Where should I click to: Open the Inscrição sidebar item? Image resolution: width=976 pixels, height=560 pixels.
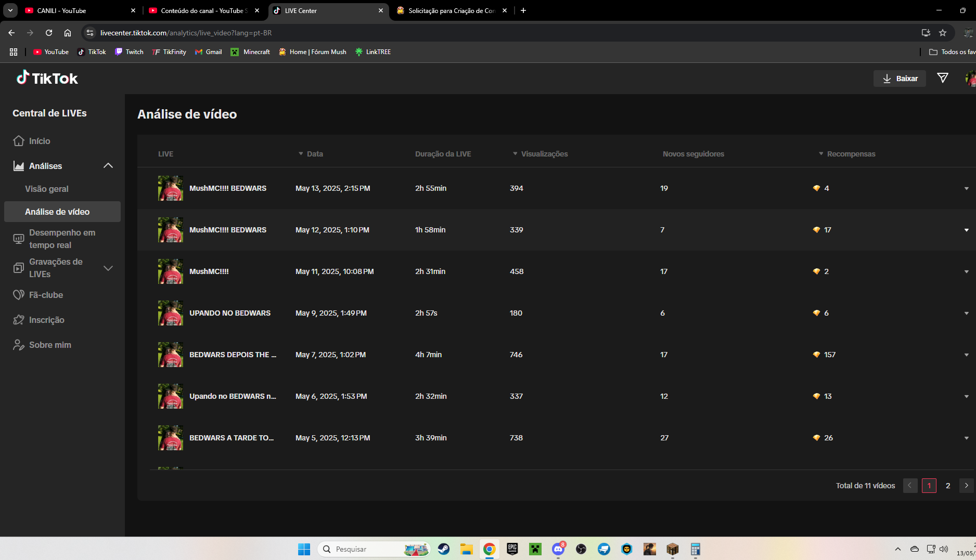[x=47, y=320]
